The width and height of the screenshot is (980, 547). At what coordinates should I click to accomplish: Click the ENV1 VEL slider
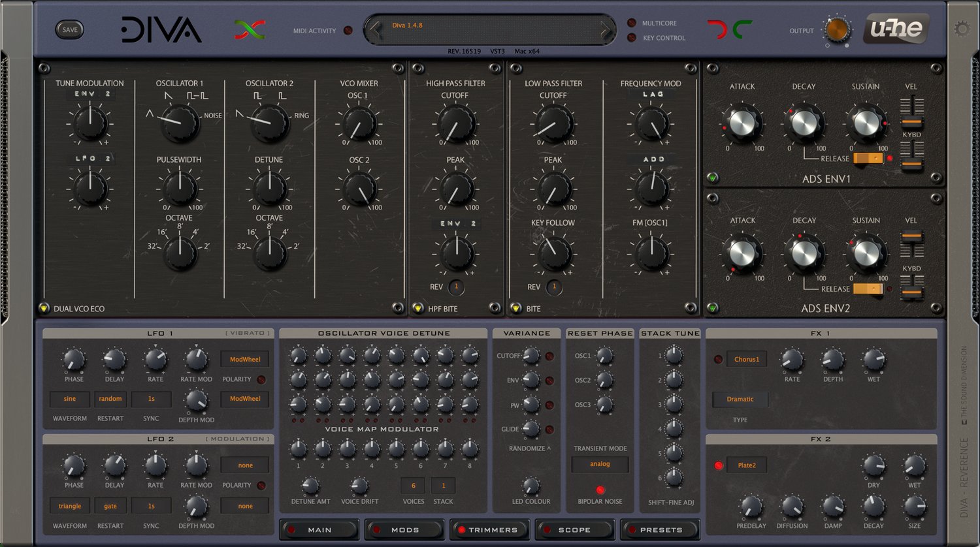coord(911,111)
